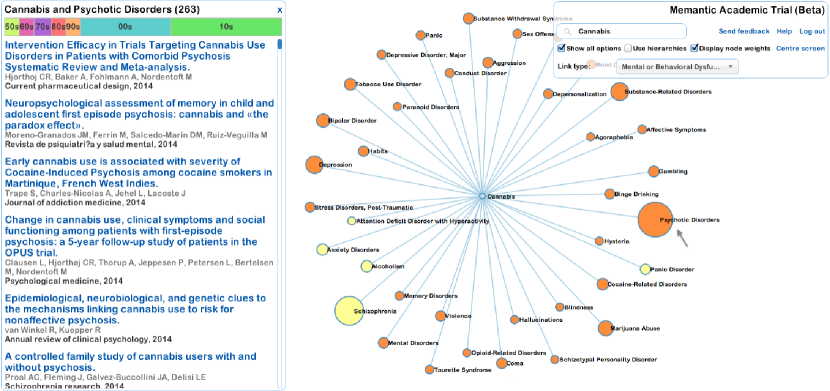Click the Log out link
Viewport: 830px width, 391px height.
point(812,31)
